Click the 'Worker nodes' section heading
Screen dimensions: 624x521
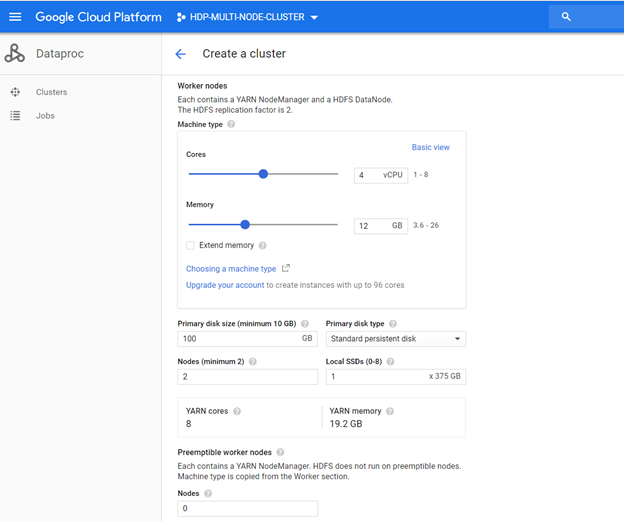coord(202,86)
